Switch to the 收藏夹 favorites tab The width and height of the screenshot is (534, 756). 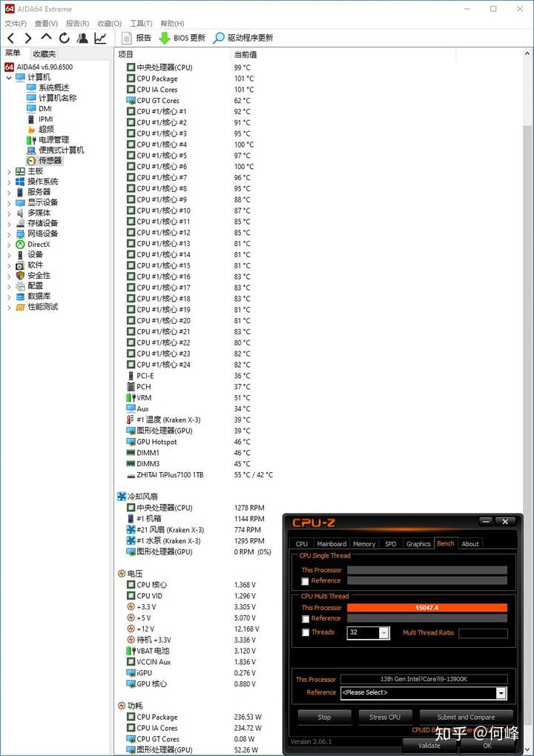[x=44, y=54]
